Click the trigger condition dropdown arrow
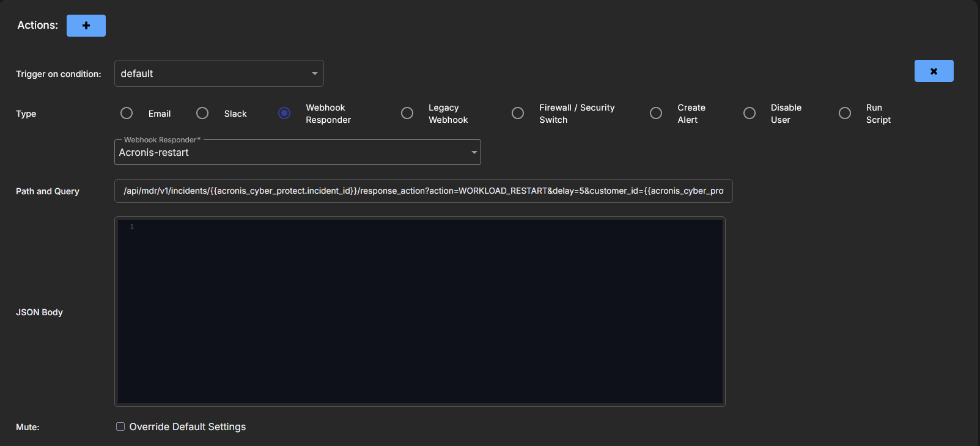980x446 pixels. pos(315,74)
